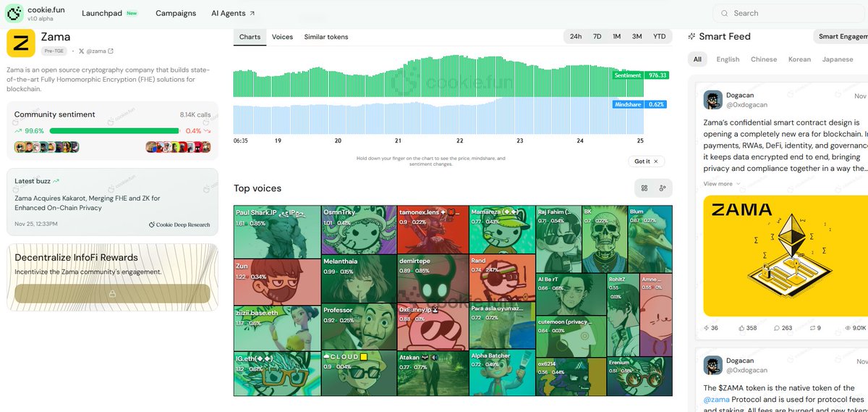The width and height of the screenshot is (868, 412).
Task: Open ziizii.base.eth voice tile
Action: [277, 329]
